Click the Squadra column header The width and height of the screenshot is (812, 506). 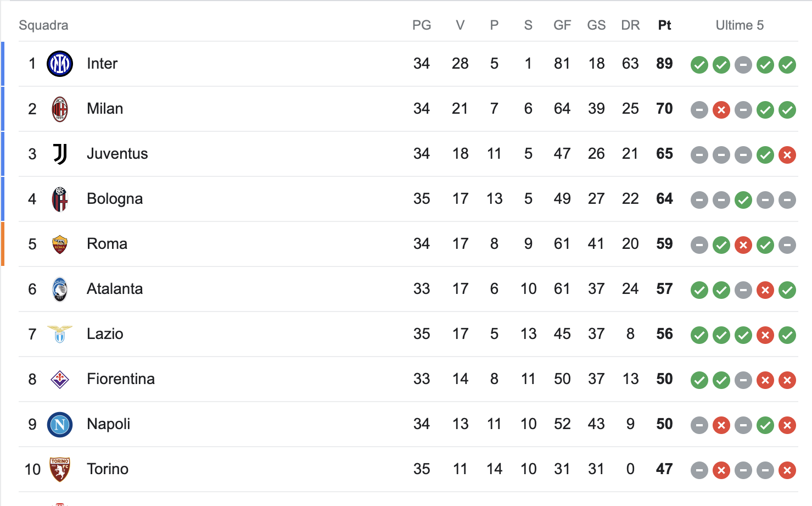click(43, 25)
